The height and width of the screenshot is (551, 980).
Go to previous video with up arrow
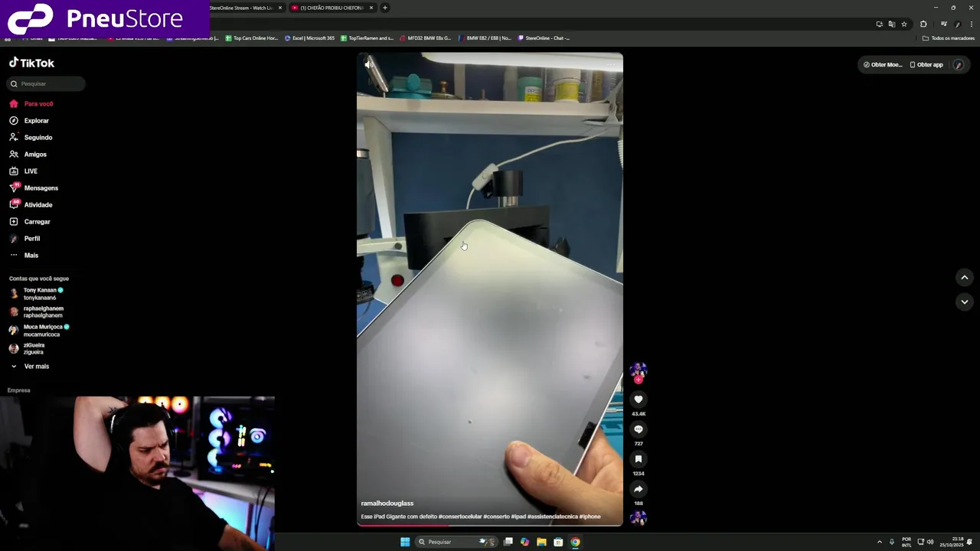pyautogui.click(x=964, y=277)
